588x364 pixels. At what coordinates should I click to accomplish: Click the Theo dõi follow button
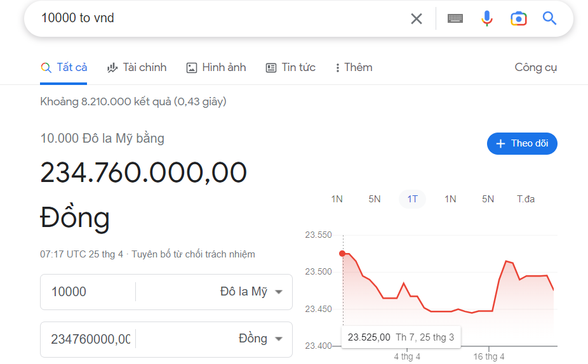522,143
